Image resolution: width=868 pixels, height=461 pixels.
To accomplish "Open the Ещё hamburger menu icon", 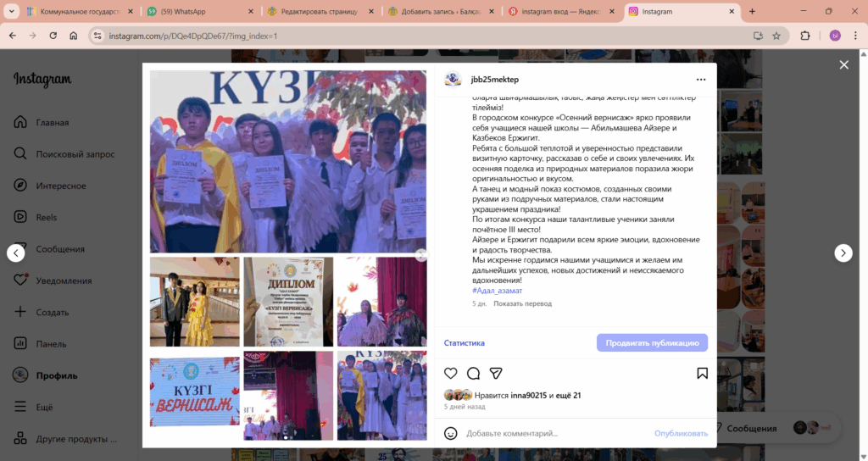I will point(20,406).
